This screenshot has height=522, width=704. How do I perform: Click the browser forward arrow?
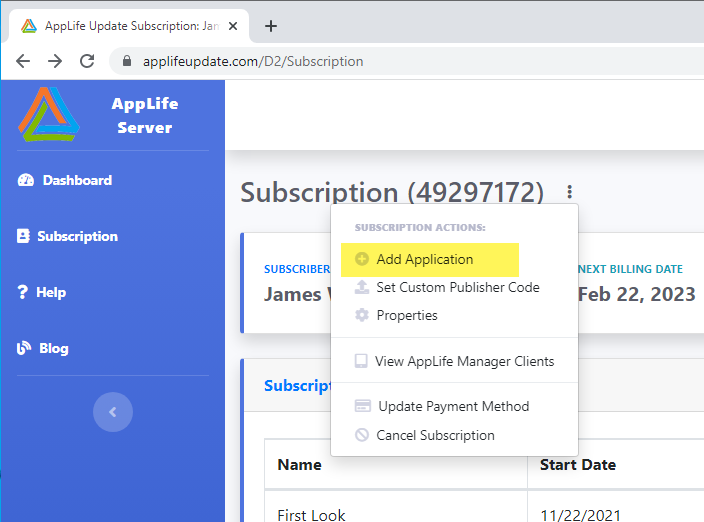pyautogui.click(x=55, y=61)
